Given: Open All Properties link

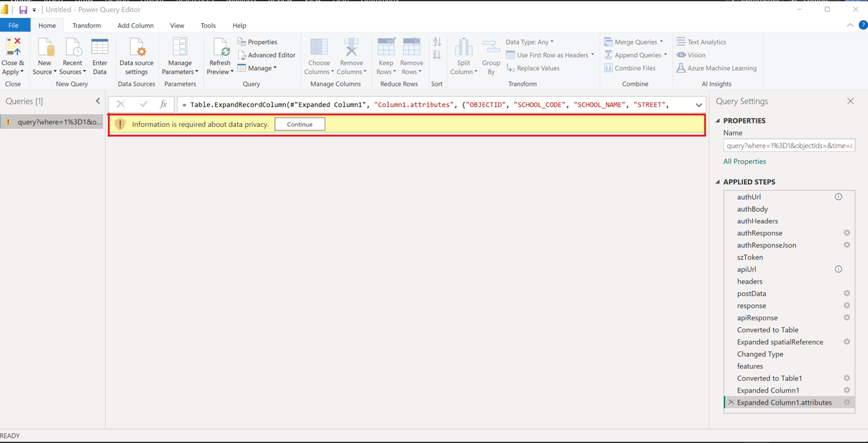Looking at the screenshot, I should [x=744, y=162].
